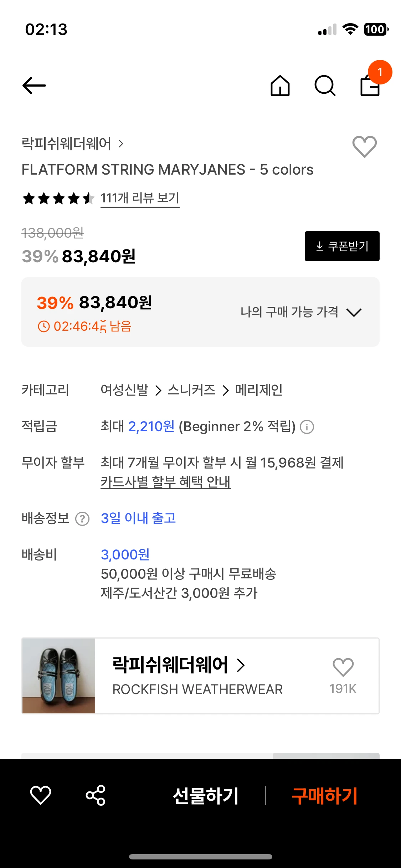Go to home via house icon
The height and width of the screenshot is (868, 401).
point(280,86)
